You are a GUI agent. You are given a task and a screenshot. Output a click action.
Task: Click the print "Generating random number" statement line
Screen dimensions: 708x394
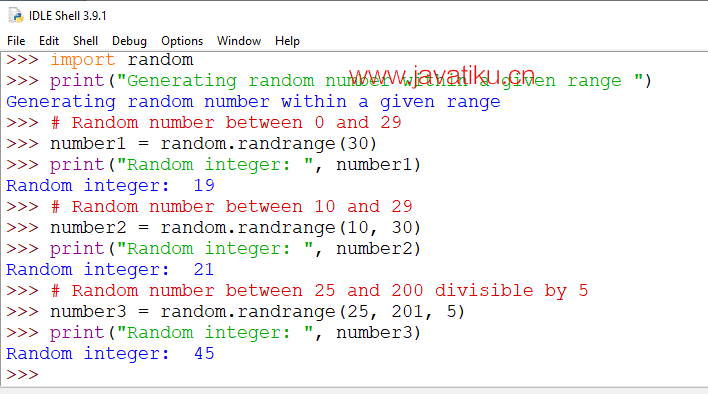[x=329, y=81]
